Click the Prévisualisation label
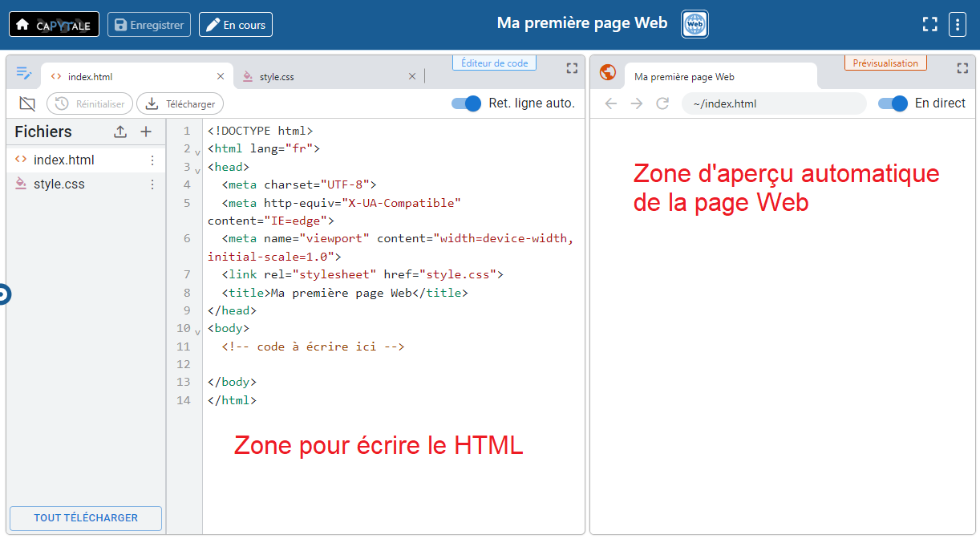The image size is (980, 539). coord(885,63)
